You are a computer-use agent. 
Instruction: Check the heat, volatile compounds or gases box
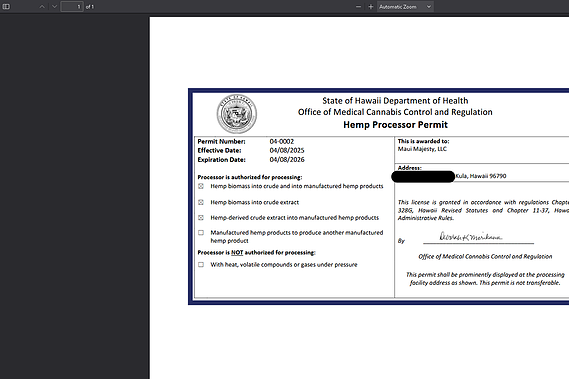coord(201,265)
